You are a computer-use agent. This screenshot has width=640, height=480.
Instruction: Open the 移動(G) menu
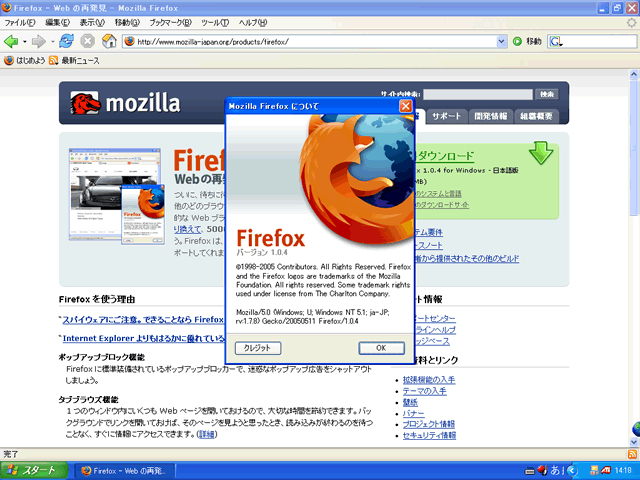(x=127, y=23)
